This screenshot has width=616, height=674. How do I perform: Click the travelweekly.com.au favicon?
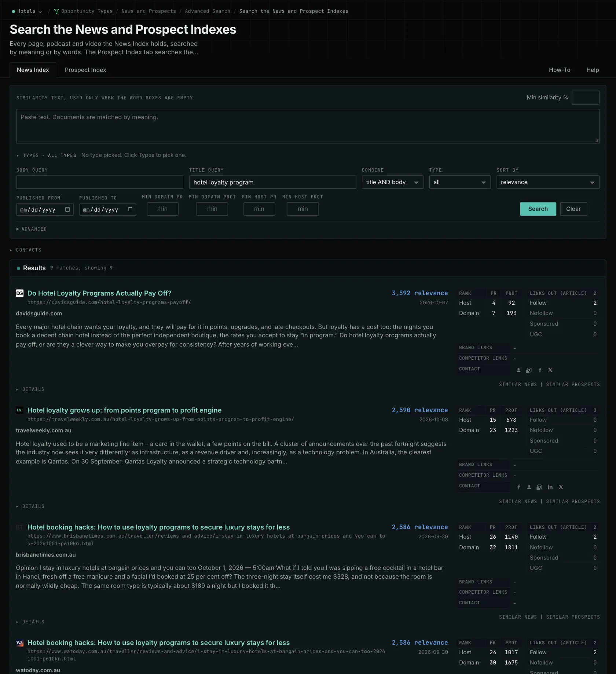coord(20,410)
